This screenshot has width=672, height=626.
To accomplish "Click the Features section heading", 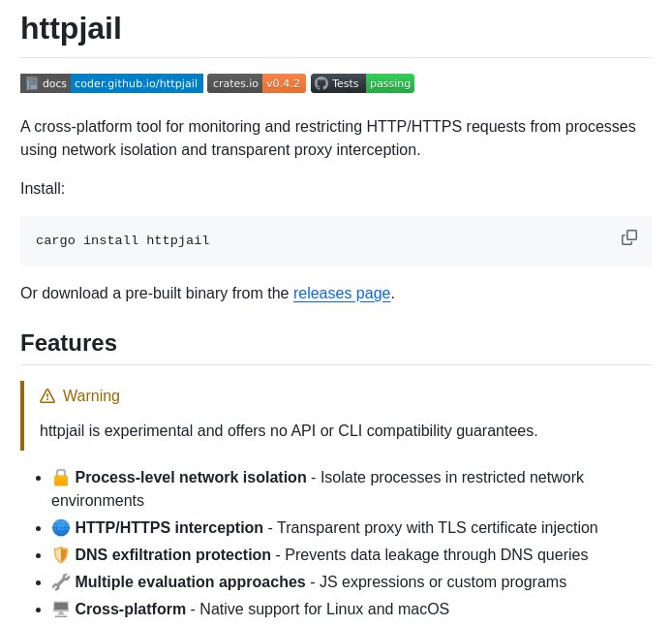I will click(x=69, y=342).
